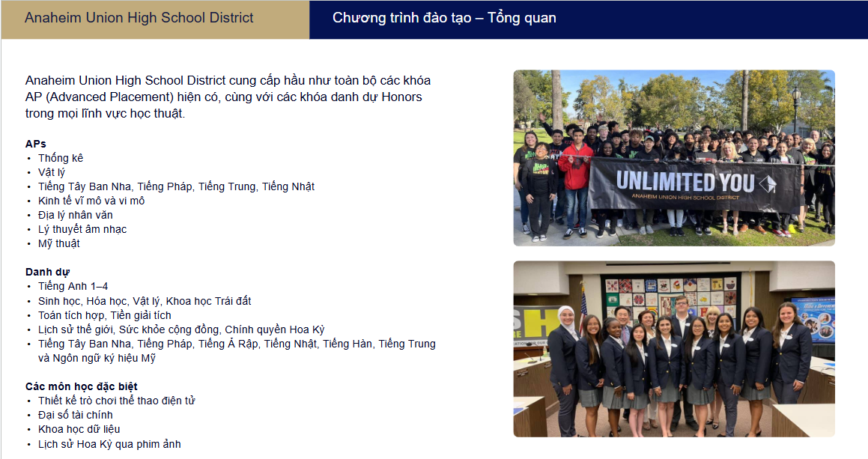868x459 pixels.
Task: Select the bottom photo of students in blazers
Action: [x=673, y=349]
